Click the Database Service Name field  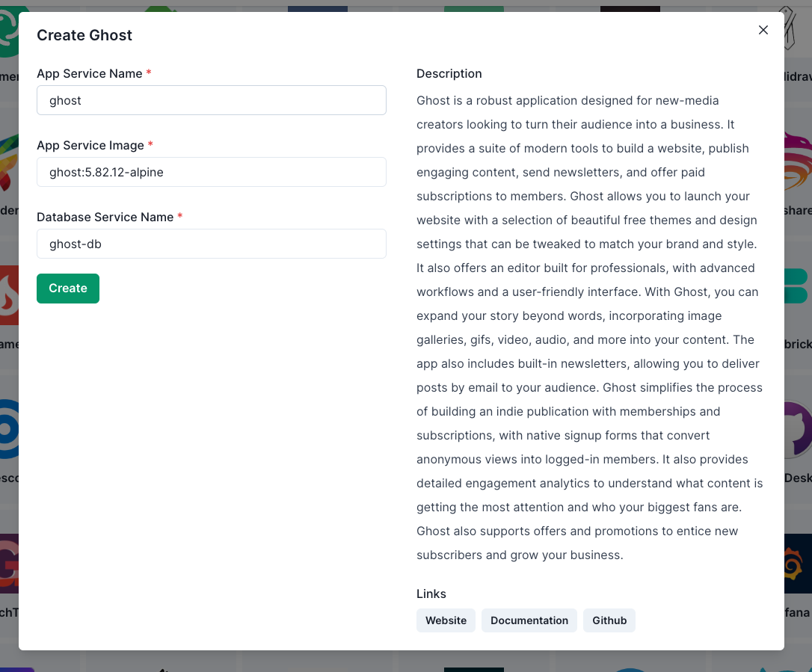coord(212,244)
